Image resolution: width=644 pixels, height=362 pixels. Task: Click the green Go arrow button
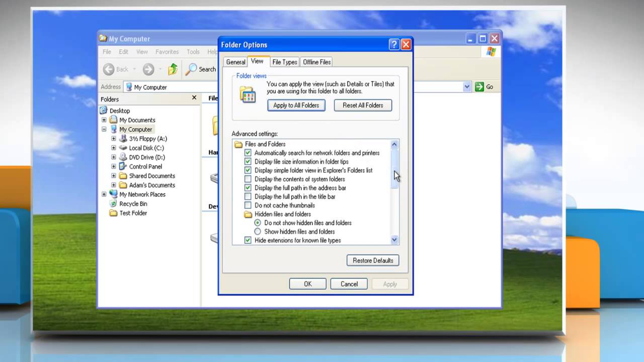click(x=479, y=87)
